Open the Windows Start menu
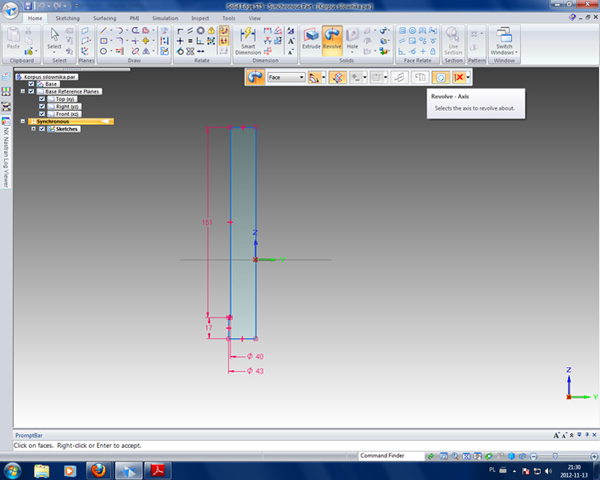The width and height of the screenshot is (600, 480). [11, 470]
